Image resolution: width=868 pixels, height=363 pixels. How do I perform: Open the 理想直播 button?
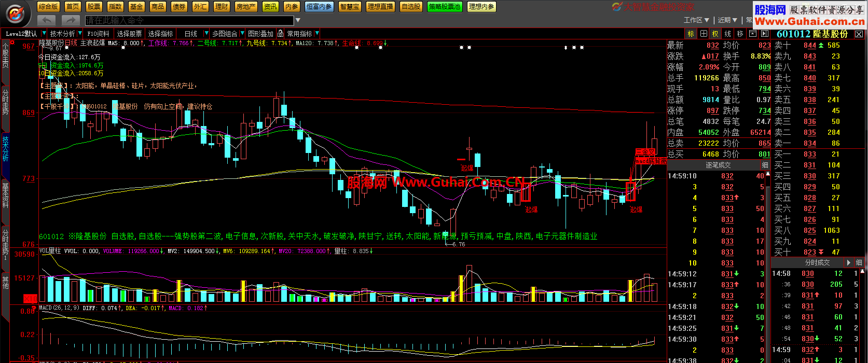(x=380, y=7)
